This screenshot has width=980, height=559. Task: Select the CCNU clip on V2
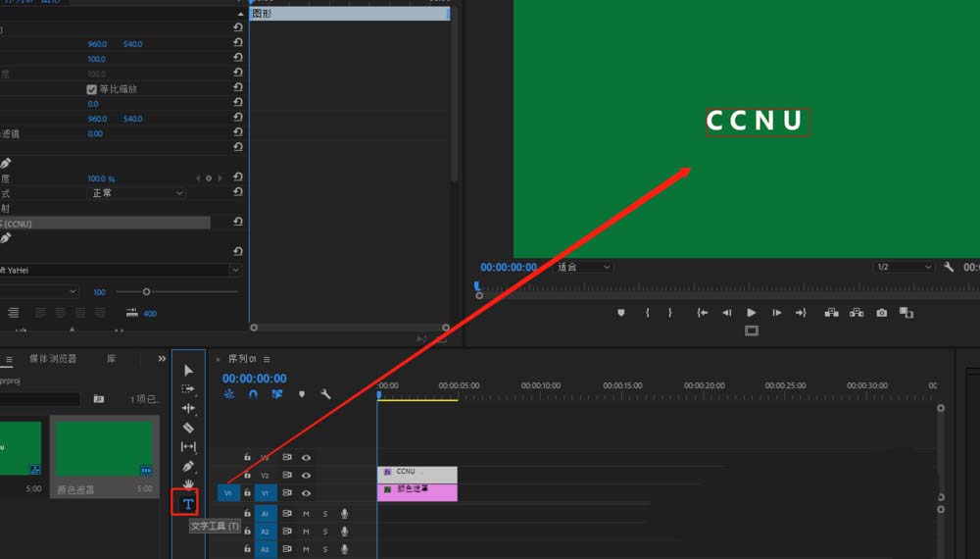[417, 475]
